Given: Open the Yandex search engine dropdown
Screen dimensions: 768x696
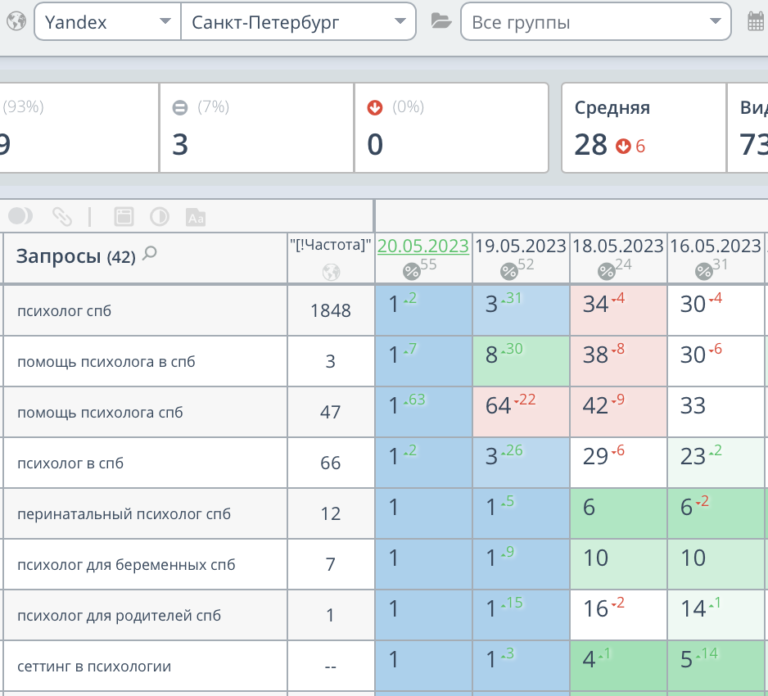Looking at the screenshot, I should tap(107, 21).
